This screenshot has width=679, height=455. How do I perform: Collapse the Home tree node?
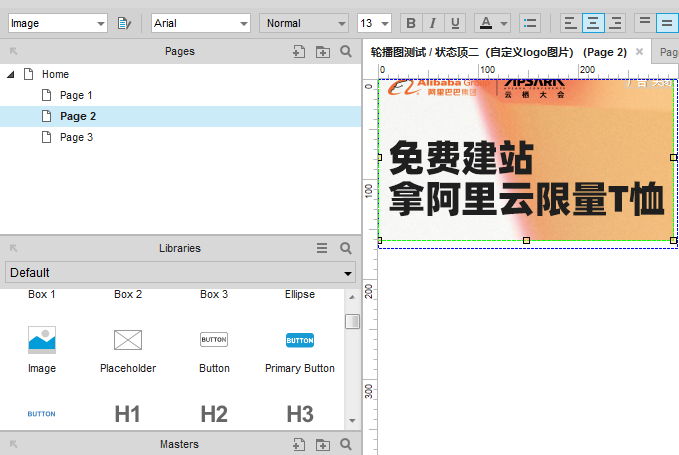11,74
